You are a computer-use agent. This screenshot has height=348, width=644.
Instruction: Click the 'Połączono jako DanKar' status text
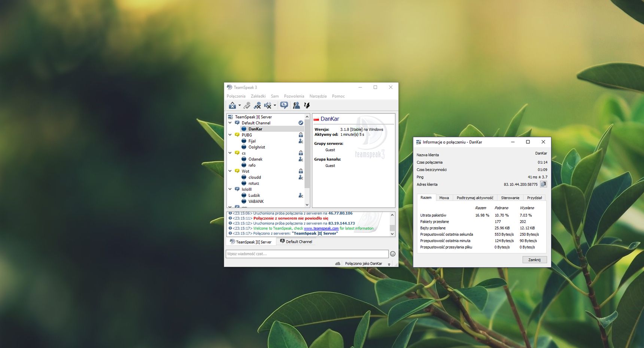364,263
